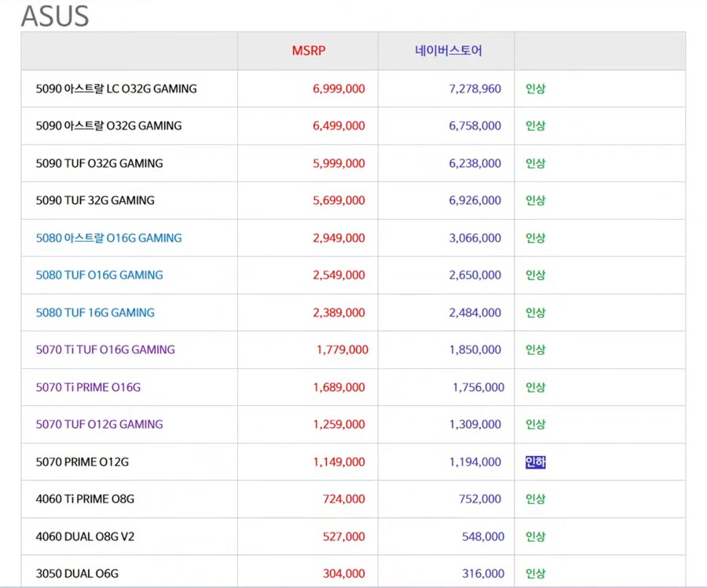Select the 5070 PRIME O12G product name
The image size is (707, 588).
(82, 462)
